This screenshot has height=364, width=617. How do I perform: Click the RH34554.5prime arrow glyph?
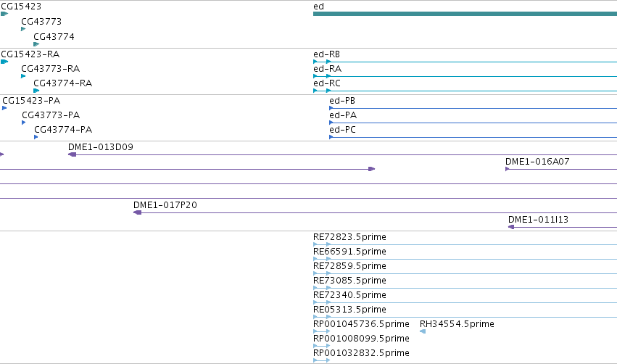[423, 331]
